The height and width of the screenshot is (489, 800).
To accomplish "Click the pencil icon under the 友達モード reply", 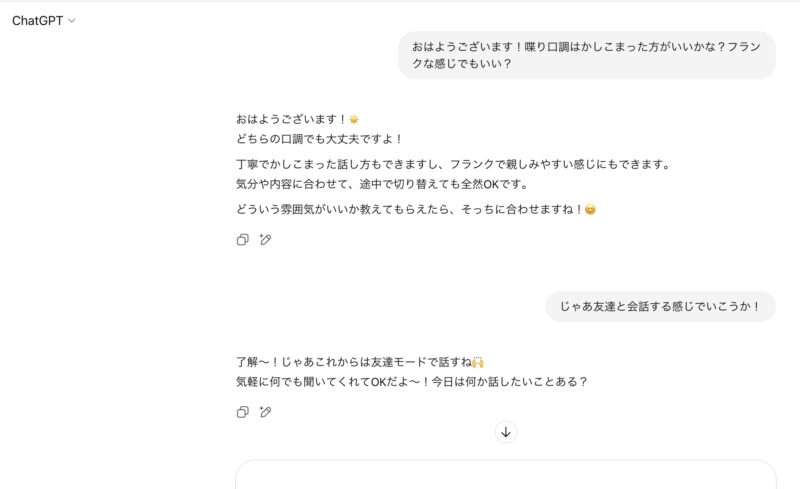I will click(265, 412).
